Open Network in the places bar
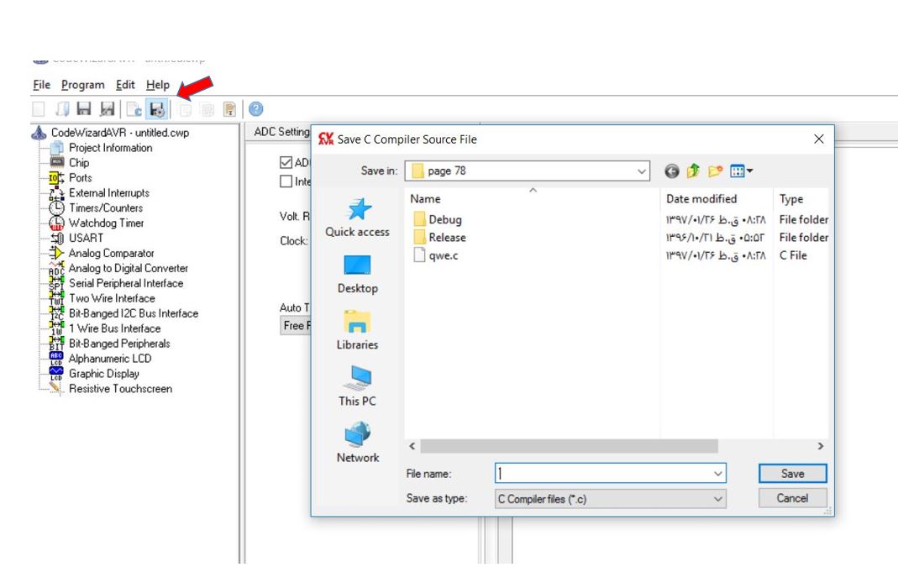 357,443
